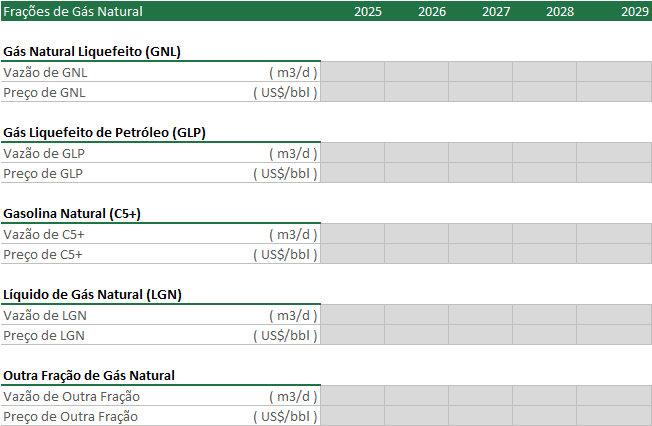Screen dimensions: 652x426
Task: Click the Outra Fração de Gás Natural heading
Action: pos(89,375)
